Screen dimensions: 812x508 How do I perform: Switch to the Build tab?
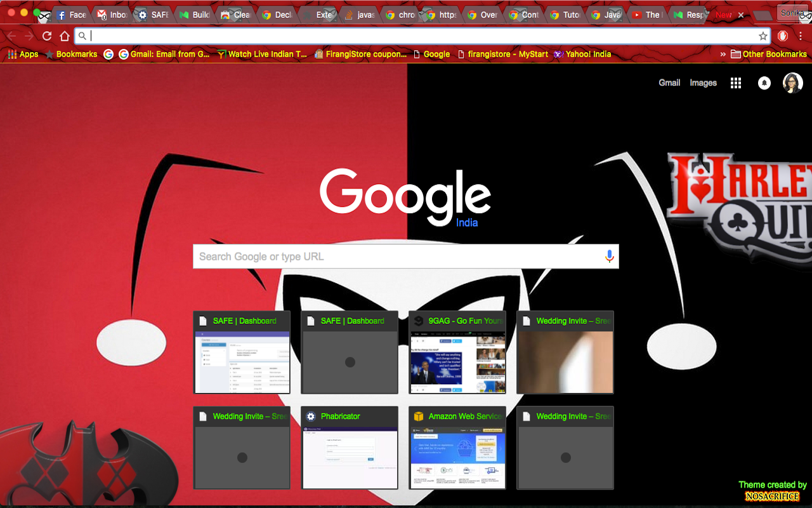(x=194, y=15)
